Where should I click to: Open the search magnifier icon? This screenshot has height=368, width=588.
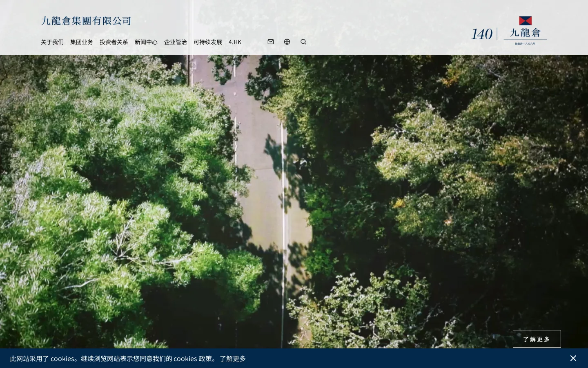point(303,42)
